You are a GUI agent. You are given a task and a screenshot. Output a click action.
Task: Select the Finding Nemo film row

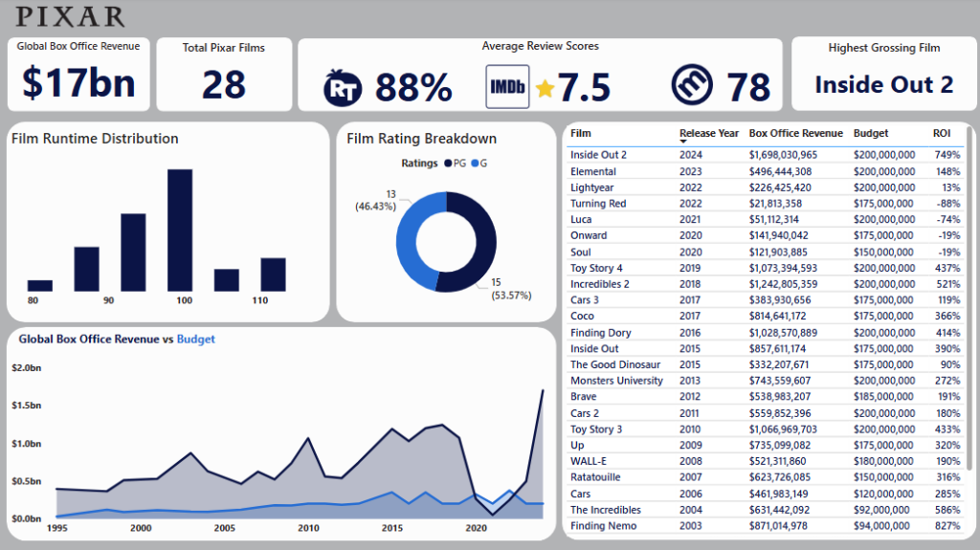pyautogui.click(x=765, y=526)
